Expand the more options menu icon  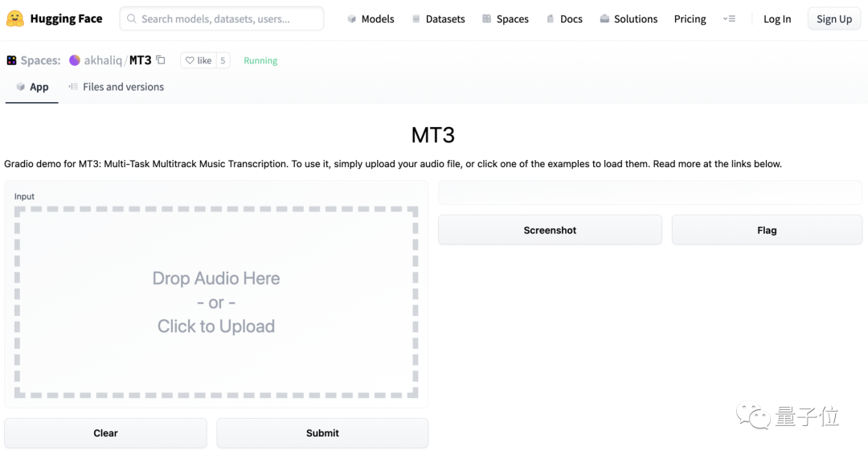coord(729,18)
